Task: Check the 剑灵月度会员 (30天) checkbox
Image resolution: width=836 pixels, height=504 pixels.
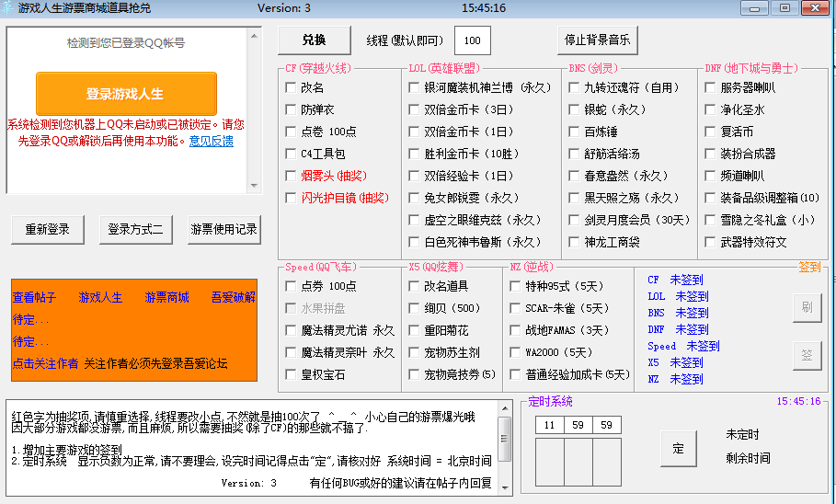Action: point(574,220)
